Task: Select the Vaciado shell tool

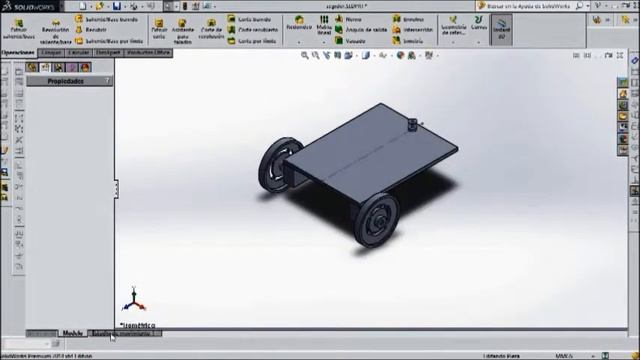Action: click(x=350, y=41)
